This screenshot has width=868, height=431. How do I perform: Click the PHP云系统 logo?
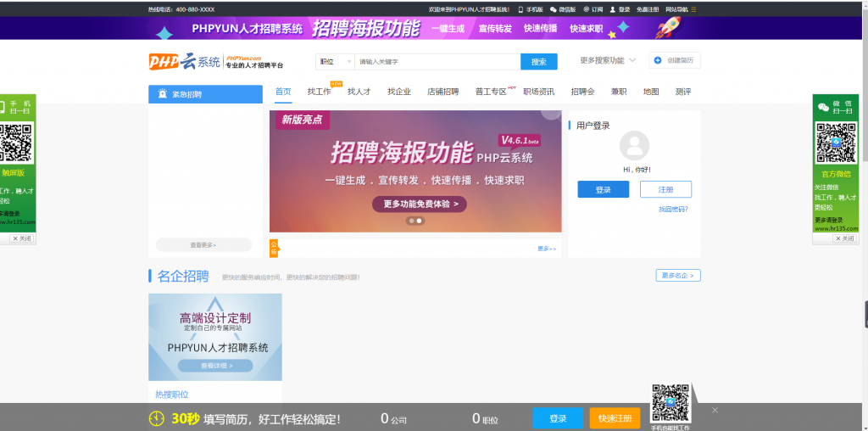click(x=215, y=61)
